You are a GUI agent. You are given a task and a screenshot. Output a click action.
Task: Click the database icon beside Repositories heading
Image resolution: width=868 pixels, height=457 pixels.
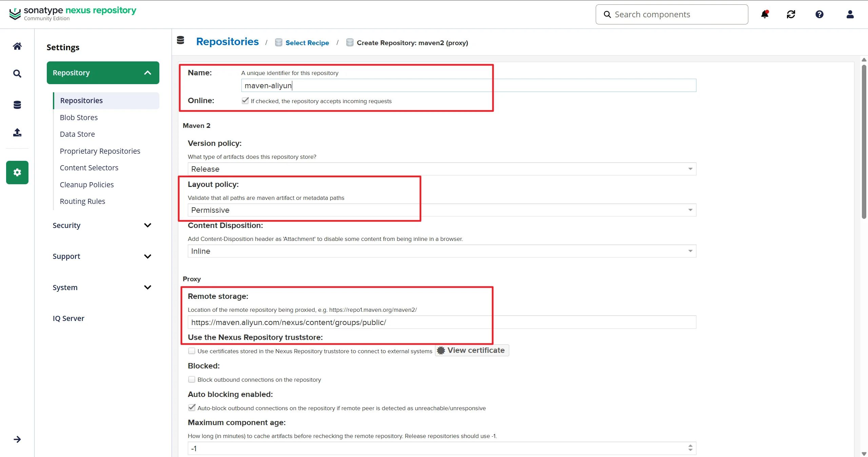point(181,40)
